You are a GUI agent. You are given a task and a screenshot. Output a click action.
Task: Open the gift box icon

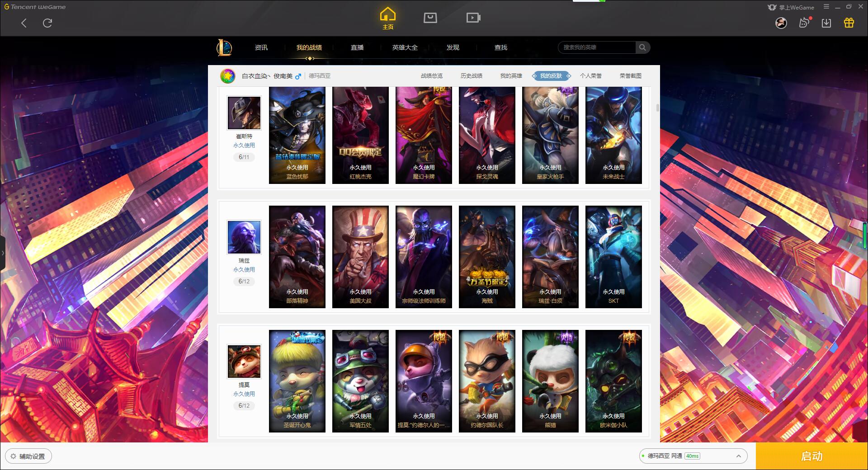[849, 23]
